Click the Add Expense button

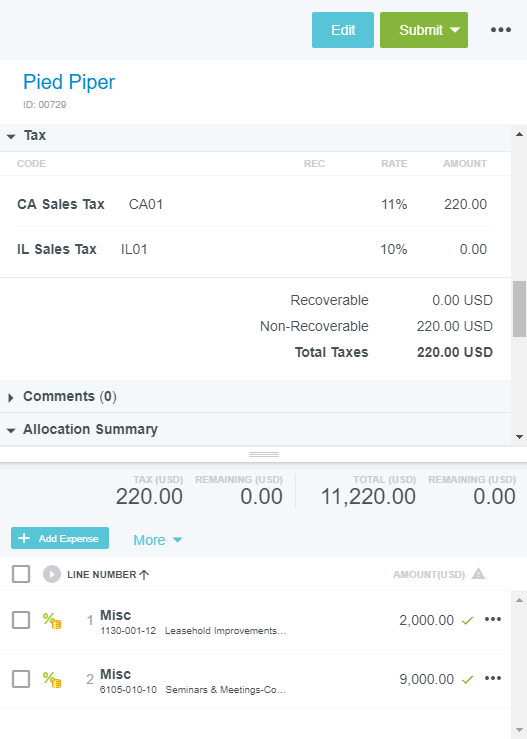pyautogui.click(x=60, y=538)
